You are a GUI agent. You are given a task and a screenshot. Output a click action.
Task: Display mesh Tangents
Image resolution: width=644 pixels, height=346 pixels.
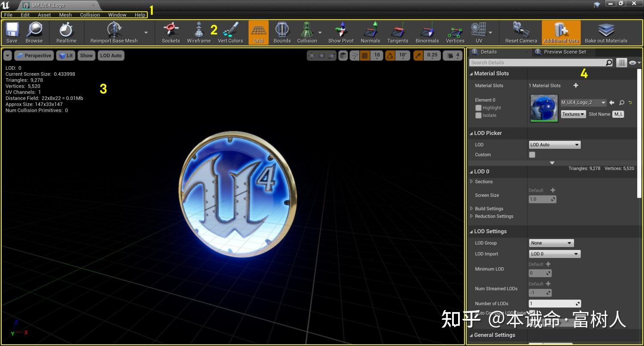(398, 33)
